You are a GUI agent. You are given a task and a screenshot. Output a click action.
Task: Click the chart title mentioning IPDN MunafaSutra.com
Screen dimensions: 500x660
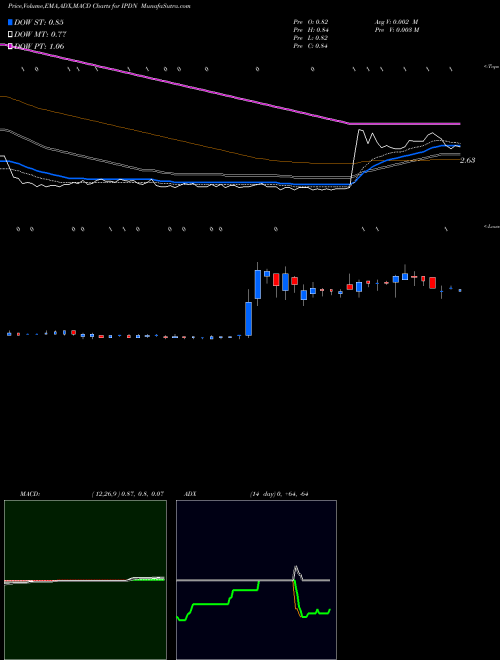pyautogui.click(x=99, y=7)
